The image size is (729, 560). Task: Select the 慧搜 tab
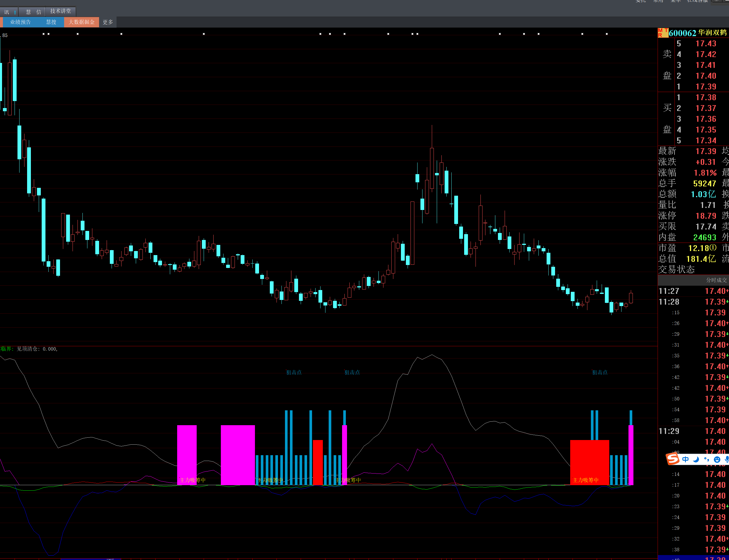[x=51, y=22]
